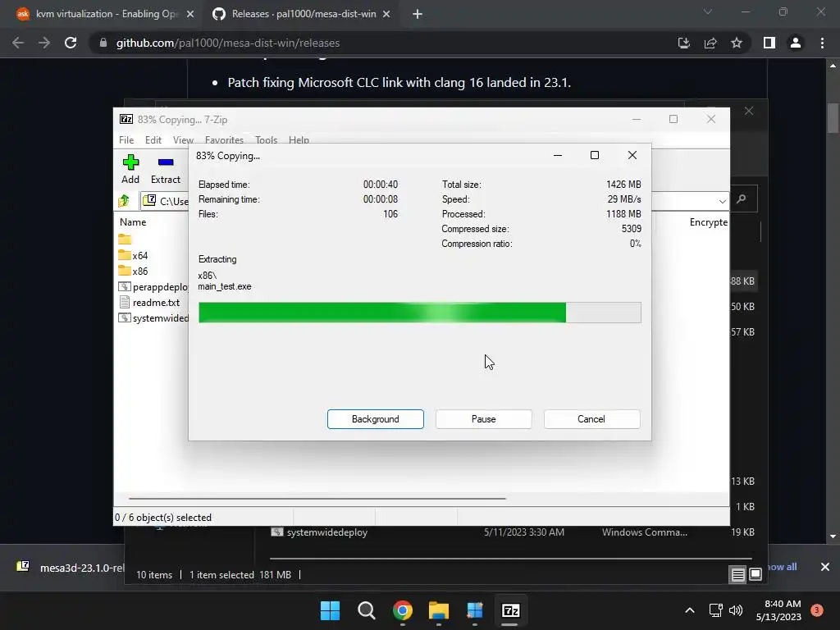This screenshot has width=840, height=630.
Task: Switch to large icons view in Explorer
Action: click(x=756, y=575)
